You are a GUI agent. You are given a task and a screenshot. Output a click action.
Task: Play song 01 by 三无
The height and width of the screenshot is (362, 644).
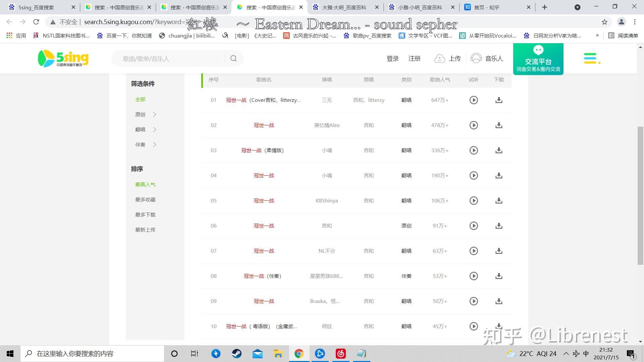point(473,100)
